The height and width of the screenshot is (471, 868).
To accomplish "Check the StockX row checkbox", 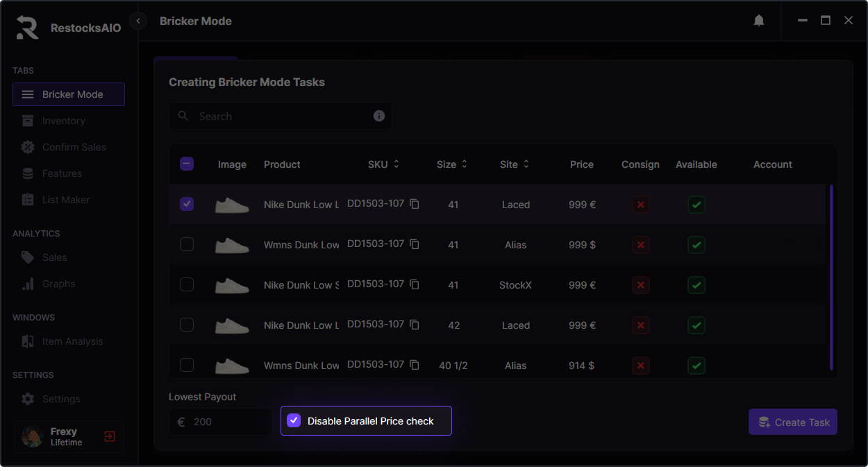I will click(187, 285).
